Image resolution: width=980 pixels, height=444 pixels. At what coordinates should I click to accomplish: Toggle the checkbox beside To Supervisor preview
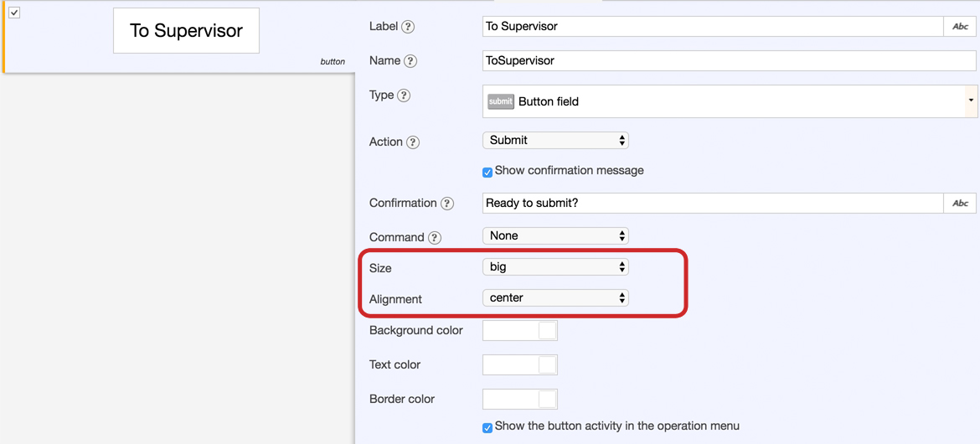coord(14,13)
